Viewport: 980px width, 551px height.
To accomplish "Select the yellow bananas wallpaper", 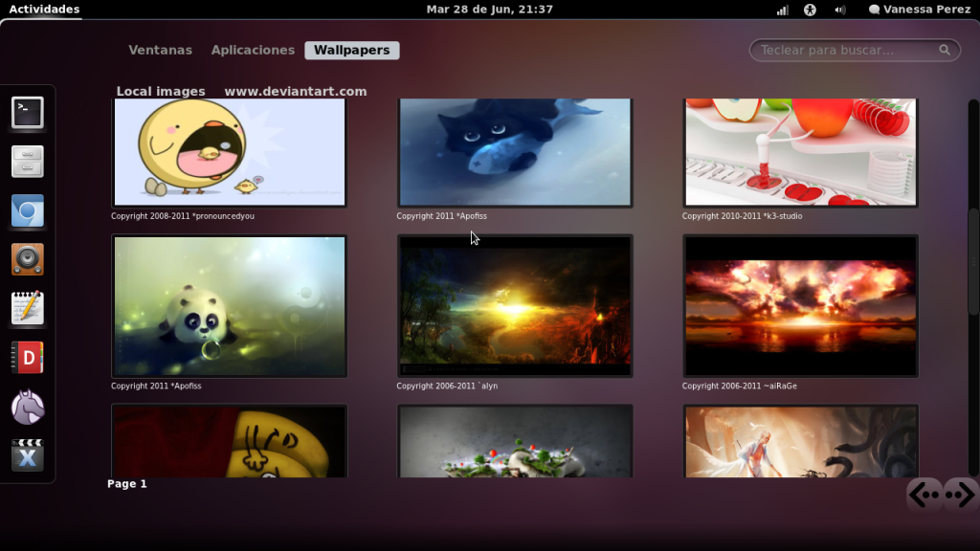I will [x=230, y=441].
